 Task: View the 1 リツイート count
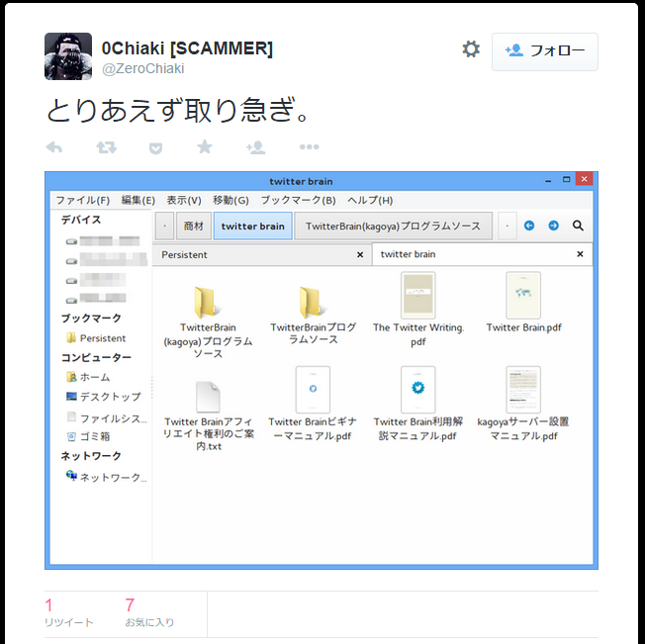click(x=68, y=612)
